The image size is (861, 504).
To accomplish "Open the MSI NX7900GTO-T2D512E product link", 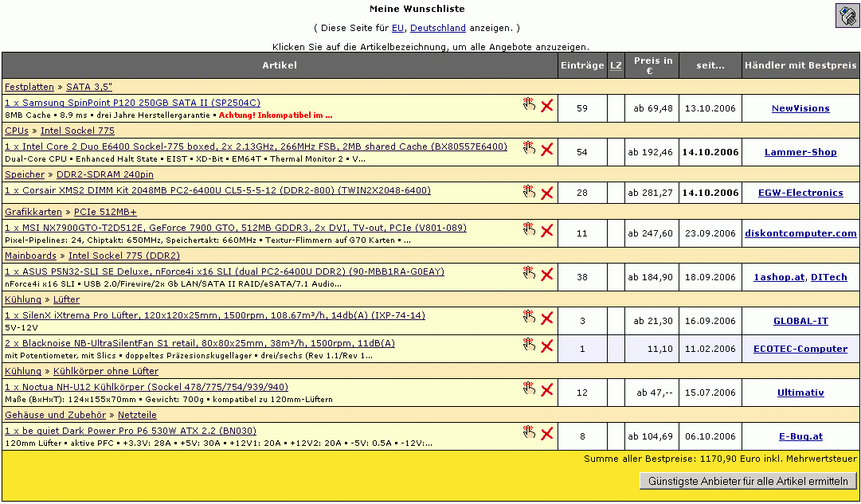I will tap(236, 228).
